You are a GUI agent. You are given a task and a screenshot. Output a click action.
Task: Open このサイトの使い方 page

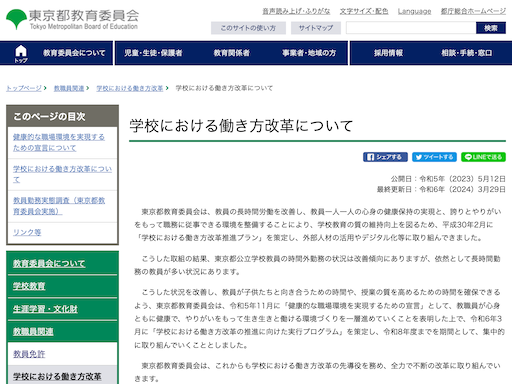pyautogui.click(x=248, y=28)
